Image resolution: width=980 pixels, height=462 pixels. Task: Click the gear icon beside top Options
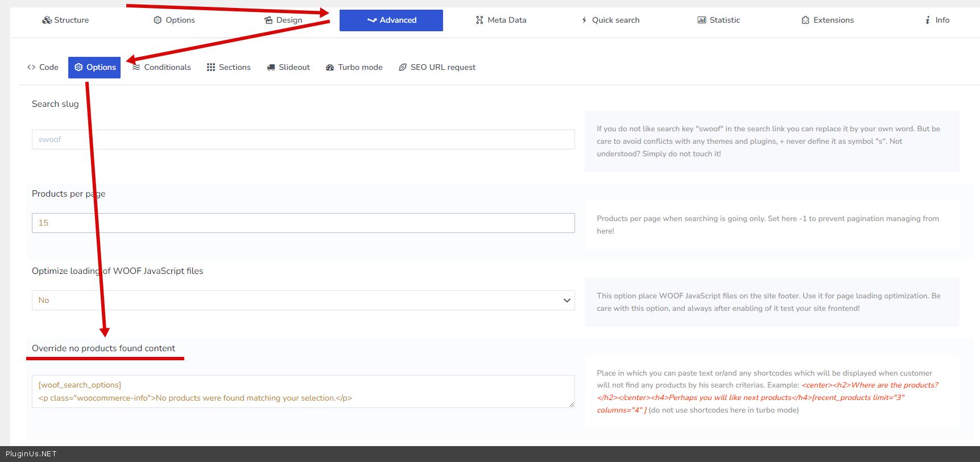tap(158, 20)
